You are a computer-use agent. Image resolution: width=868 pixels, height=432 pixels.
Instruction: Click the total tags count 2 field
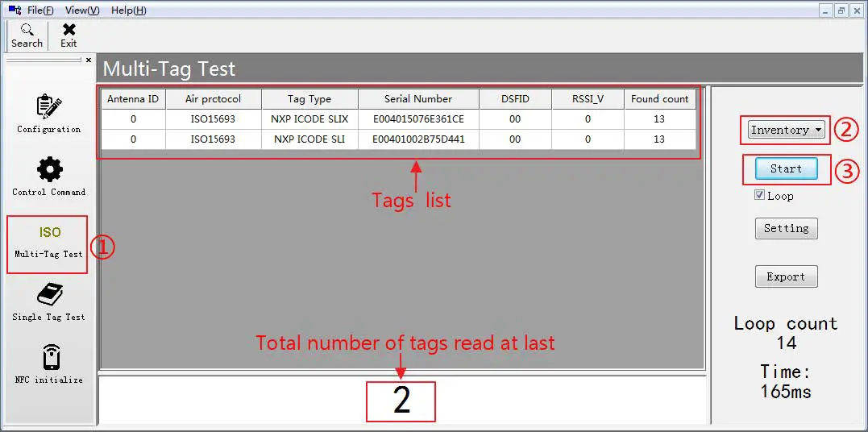coord(401,401)
